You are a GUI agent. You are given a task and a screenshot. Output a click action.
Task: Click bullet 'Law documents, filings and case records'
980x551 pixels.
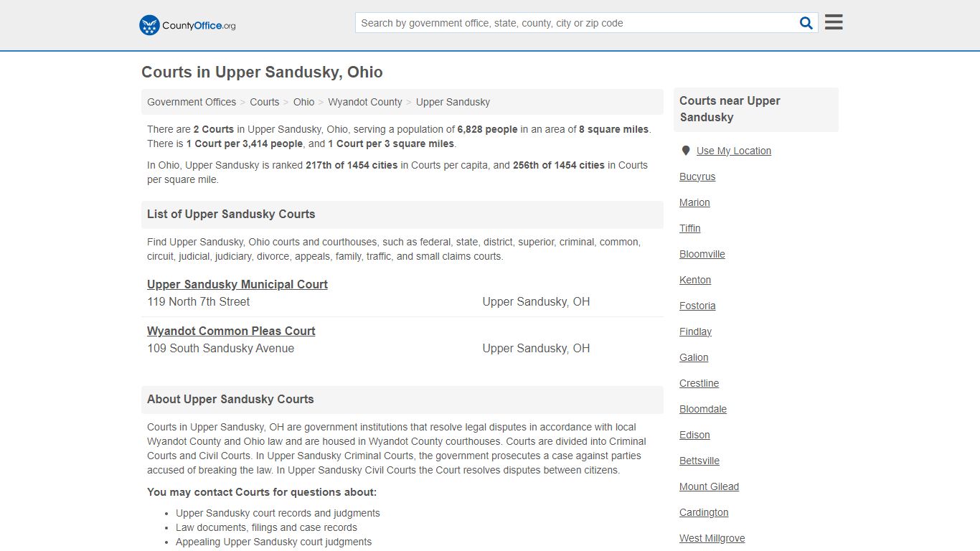[x=266, y=527]
